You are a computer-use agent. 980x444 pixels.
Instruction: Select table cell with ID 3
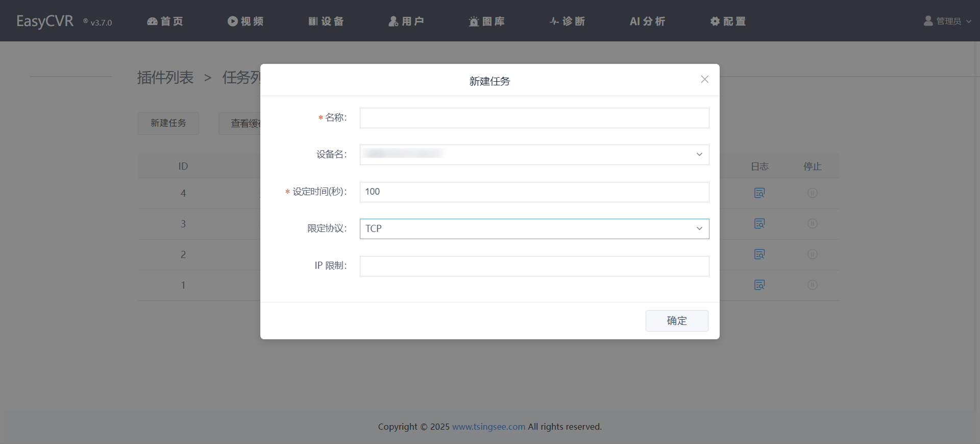tap(183, 224)
